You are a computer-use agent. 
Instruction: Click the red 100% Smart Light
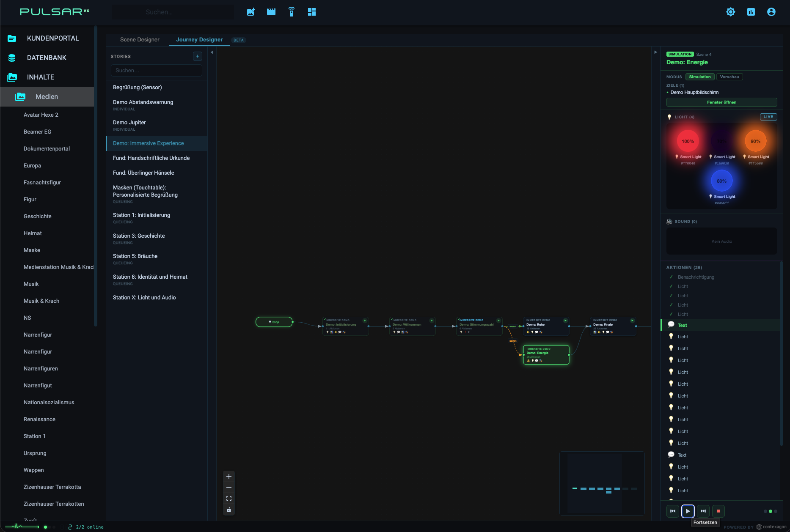(x=688, y=141)
